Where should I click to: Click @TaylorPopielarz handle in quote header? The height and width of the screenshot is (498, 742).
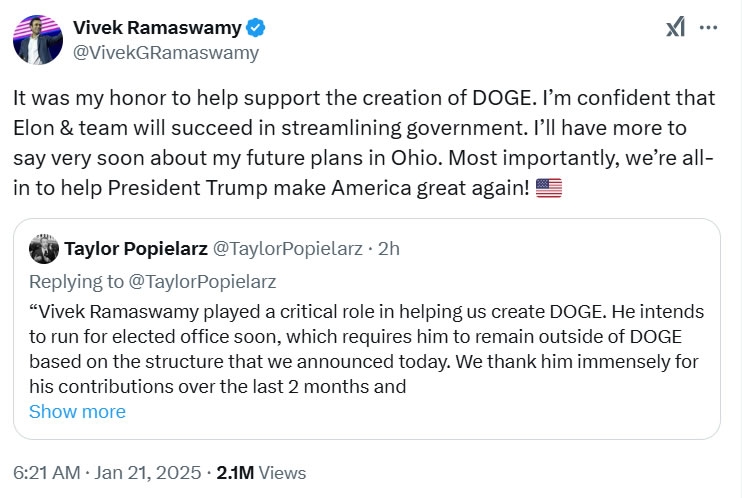click(x=287, y=249)
